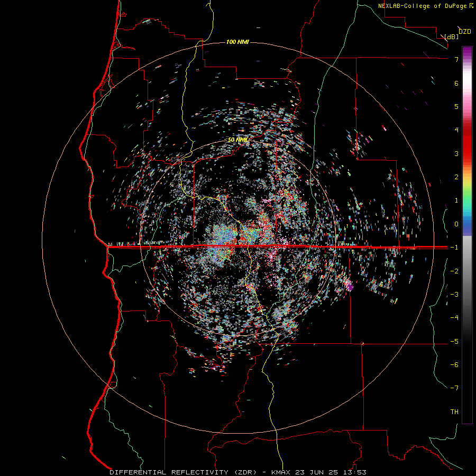This screenshot has width=476, height=476.
Task: Click the -7 value on the scale
Action: tap(454, 388)
